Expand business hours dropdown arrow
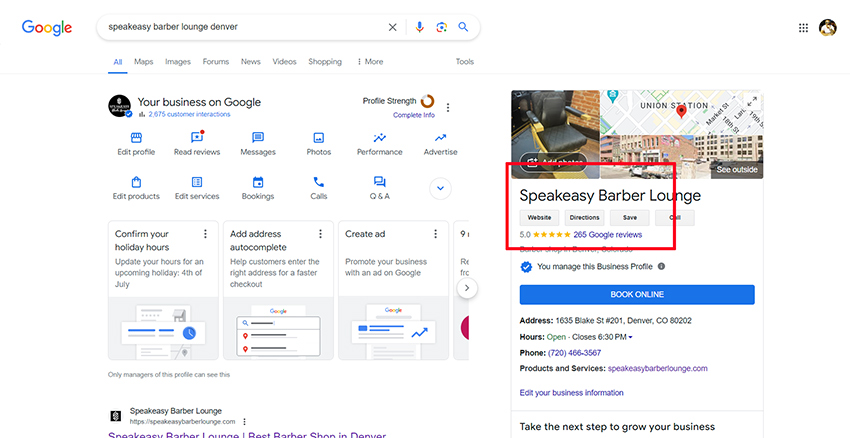 coord(630,338)
